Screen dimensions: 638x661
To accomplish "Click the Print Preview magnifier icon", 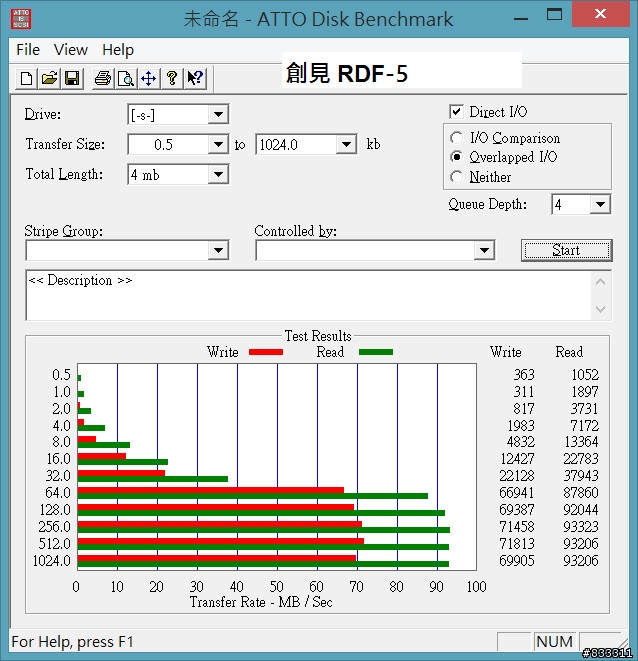I will pyautogui.click(x=126, y=78).
